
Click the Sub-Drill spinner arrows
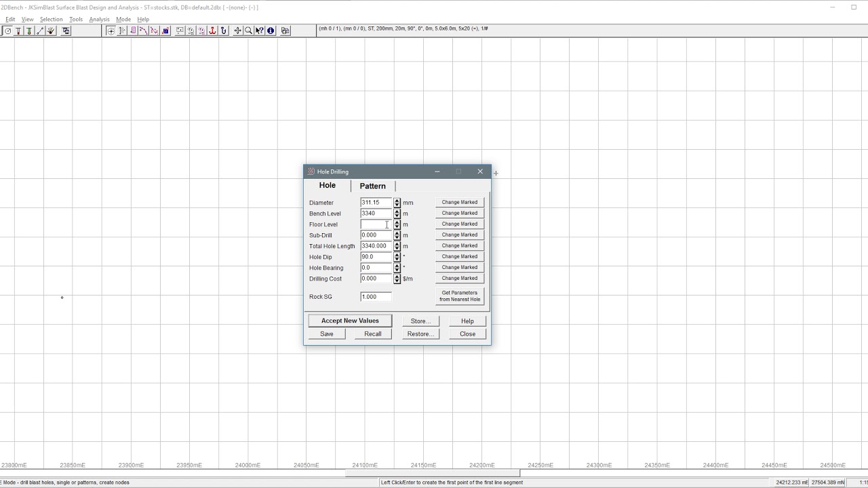(x=397, y=235)
